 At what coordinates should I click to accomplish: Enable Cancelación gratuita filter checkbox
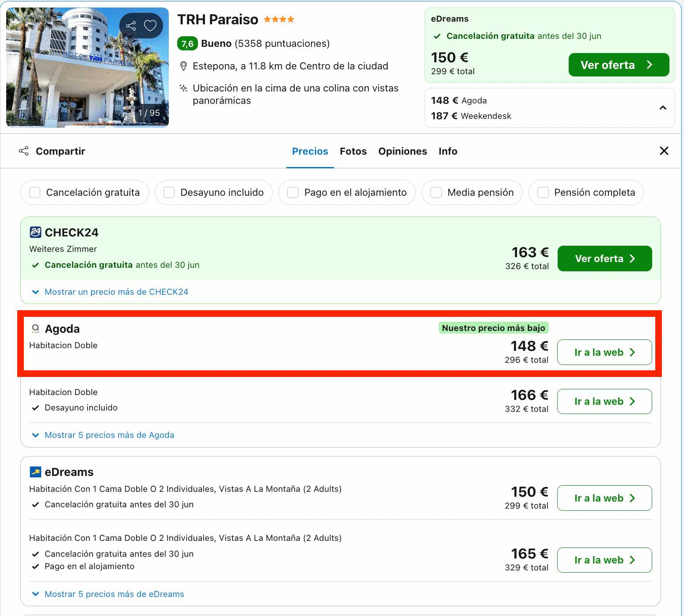35,193
